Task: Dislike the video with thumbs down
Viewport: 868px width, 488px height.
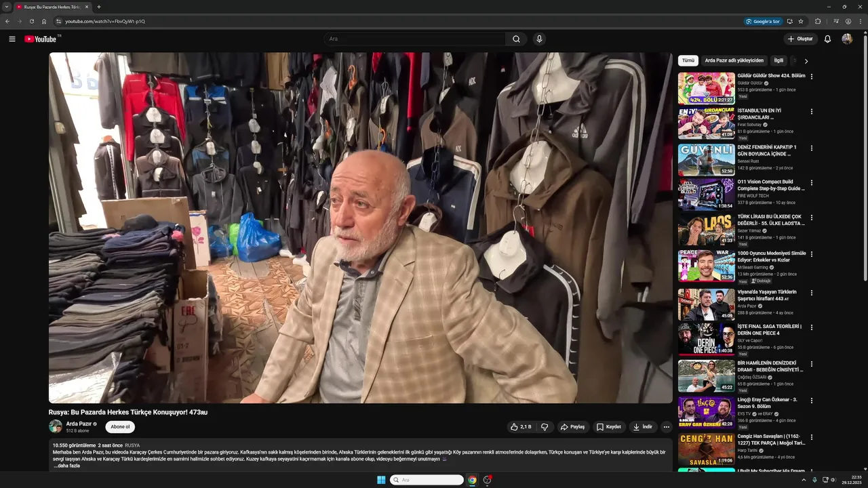Action: (545, 427)
